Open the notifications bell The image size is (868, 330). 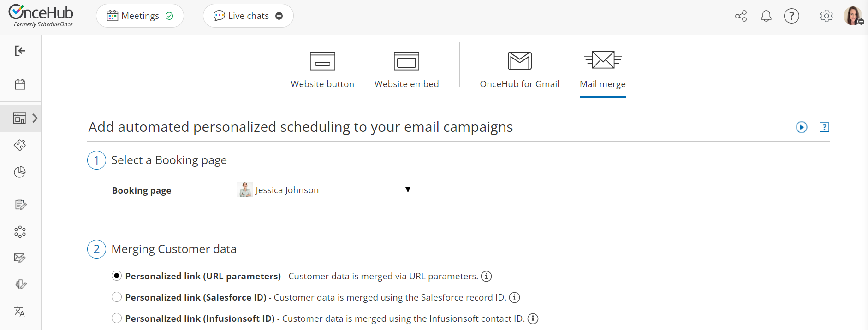[766, 16]
